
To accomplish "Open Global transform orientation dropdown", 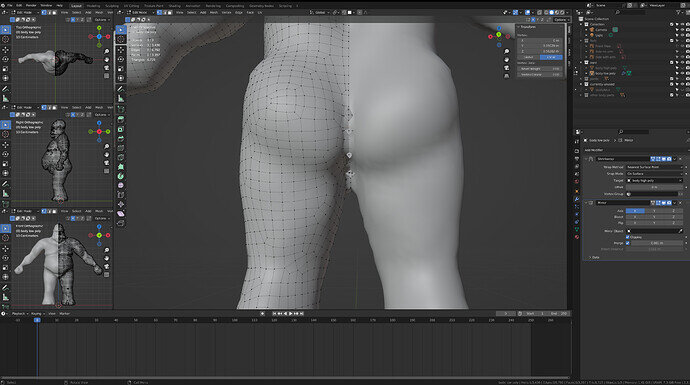I will tap(320, 12).
